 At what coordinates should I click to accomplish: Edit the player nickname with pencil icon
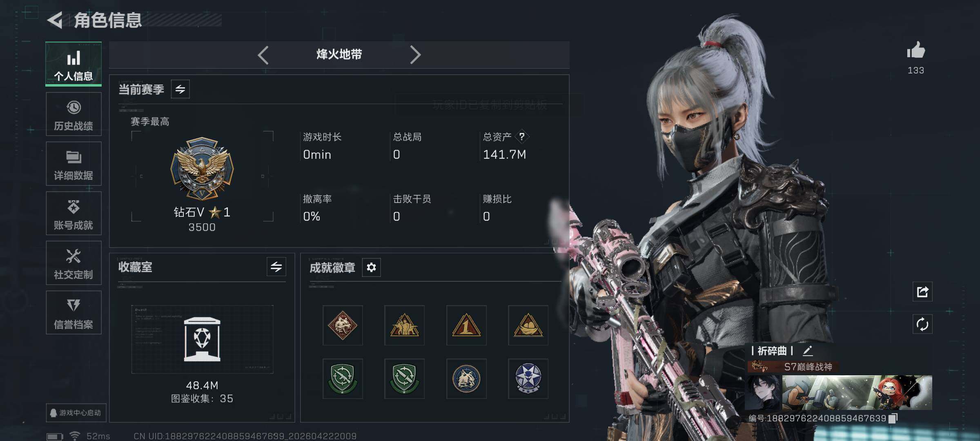(807, 351)
